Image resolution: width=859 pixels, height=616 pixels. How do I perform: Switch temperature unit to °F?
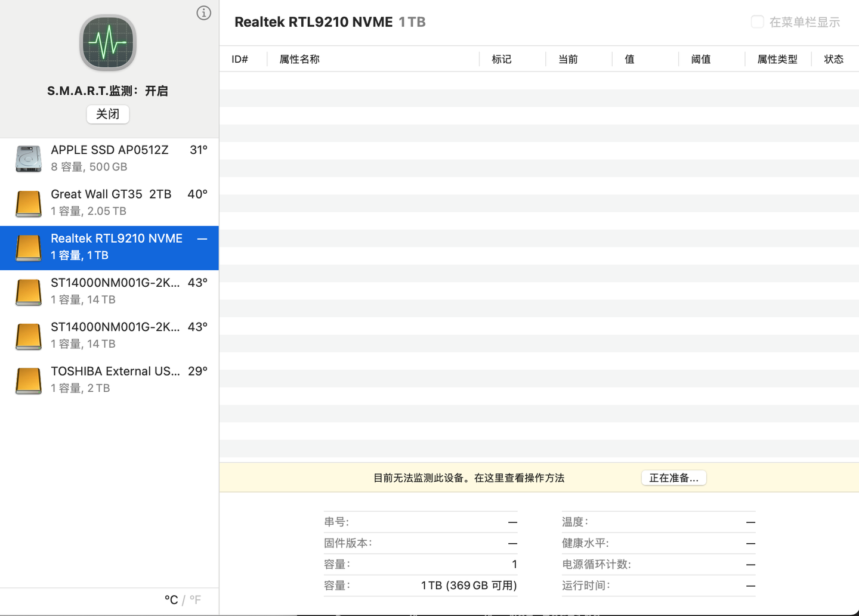tap(195, 600)
